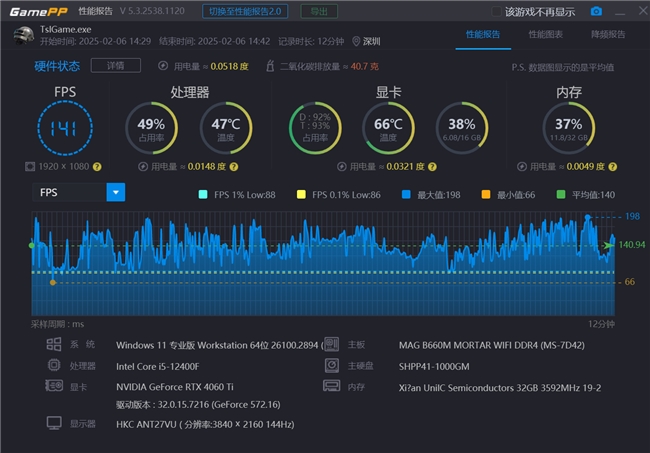This screenshot has height=453, width=650.
Task: Click the graphics card power help icon
Action: (432, 167)
